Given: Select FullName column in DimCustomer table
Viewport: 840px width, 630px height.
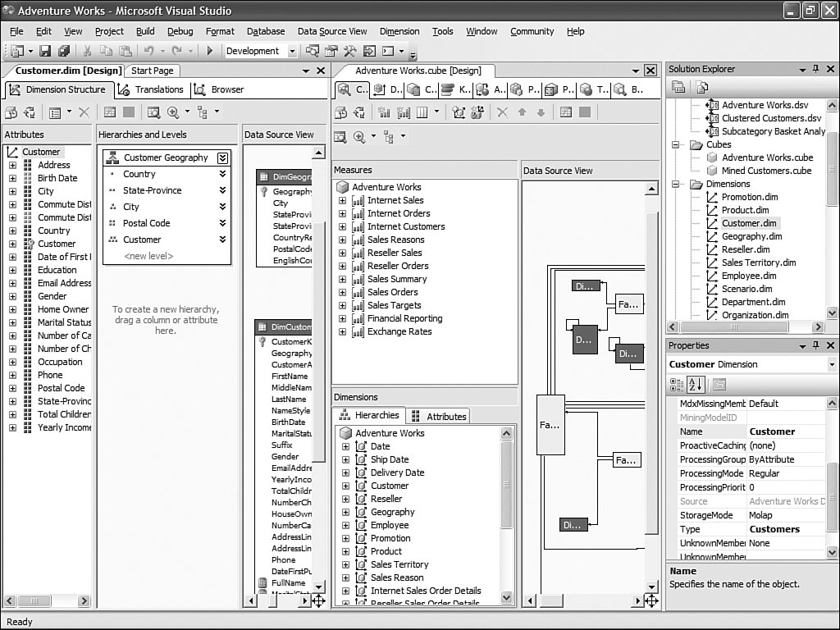Looking at the screenshot, I should (x=288, y=583).
